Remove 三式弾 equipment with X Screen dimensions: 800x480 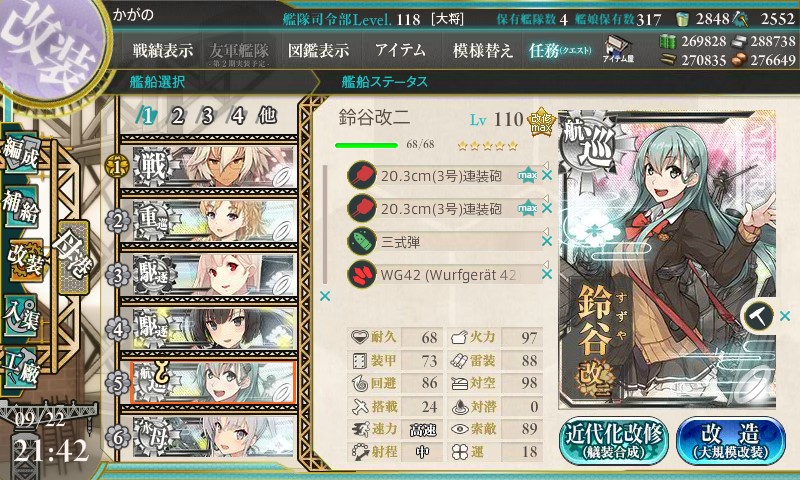pyautogui.click(x=547, y=241)
